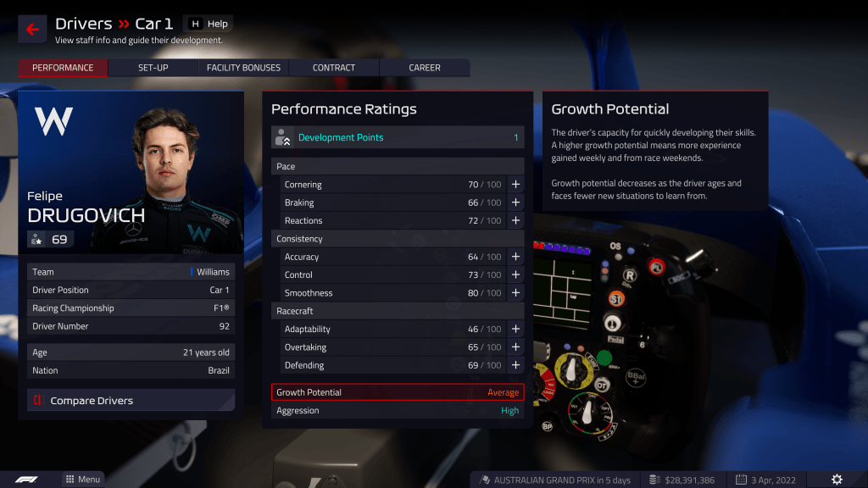868x488 pixels.
Task: Add a point to Reactions
Action: tap(515, 220)
